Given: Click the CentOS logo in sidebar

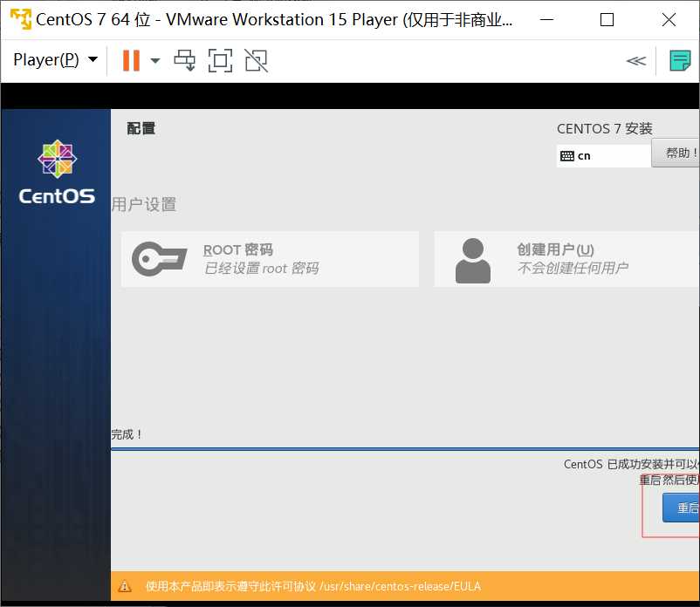Looking at the screenshot, I should (57, 172).
